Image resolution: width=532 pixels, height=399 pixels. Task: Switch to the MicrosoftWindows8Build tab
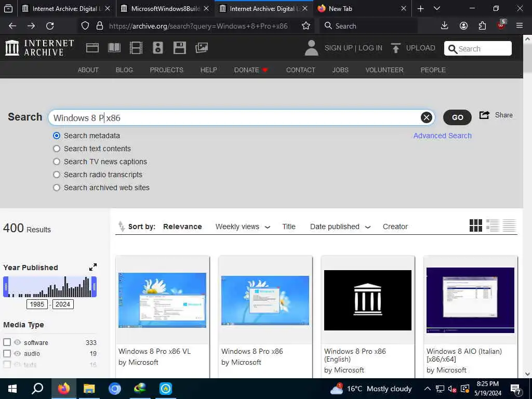(165, 8)
